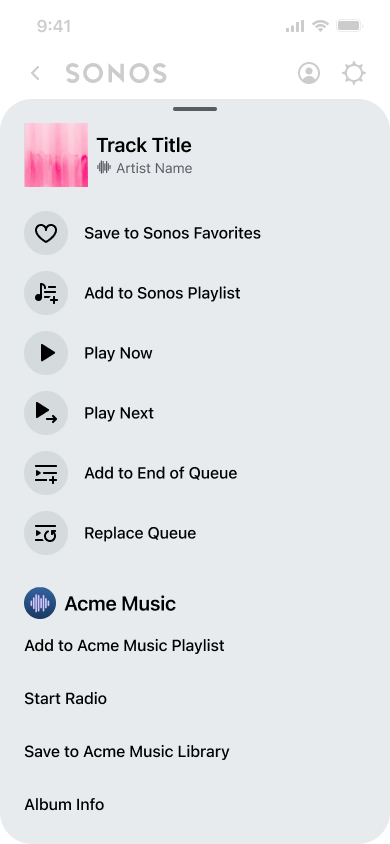The height and width of the screenshot is (844, 390).
Task: Click the Acme Music service logo
Action: [40, 603]
